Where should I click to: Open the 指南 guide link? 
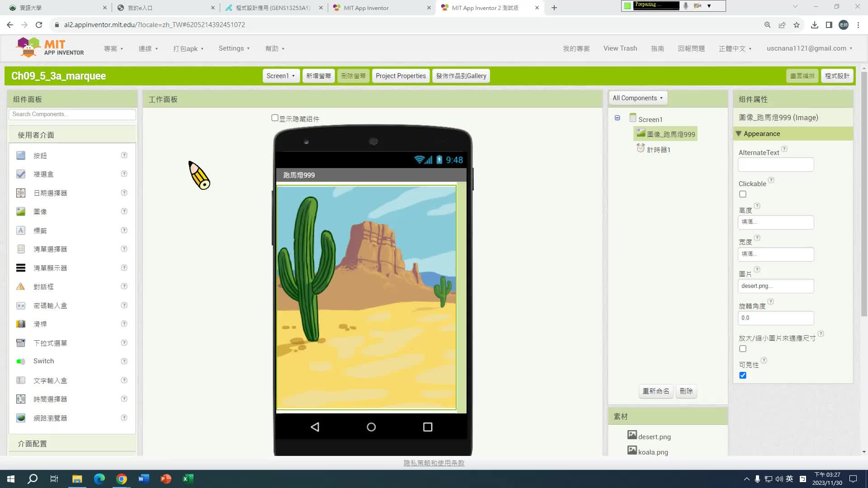657,48
